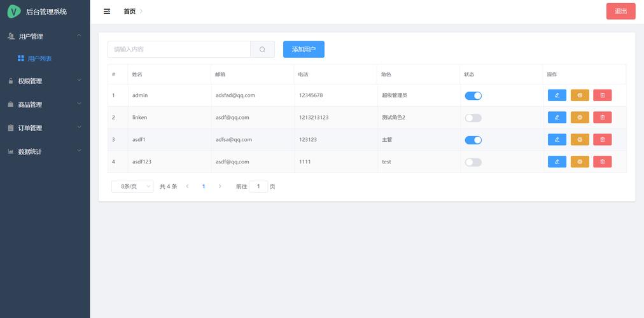Screen dimensions: 644x318
Task: Turn on status toggle for asdf123
Action: 473,162
